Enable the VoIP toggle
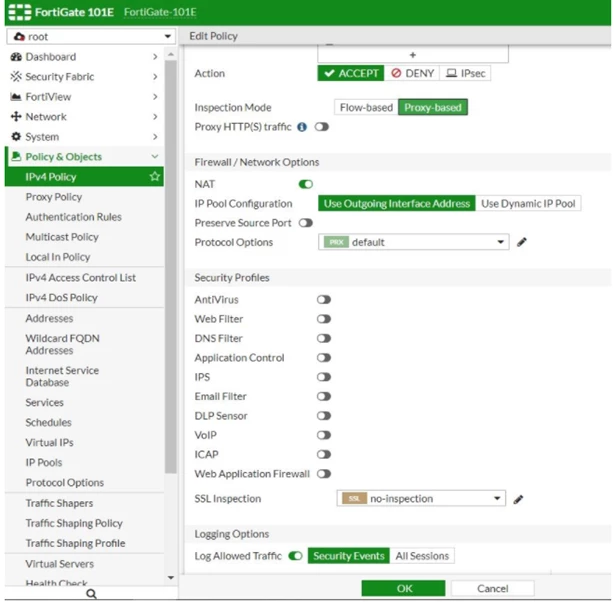614x602 pixels. click(x=324, y=435)
